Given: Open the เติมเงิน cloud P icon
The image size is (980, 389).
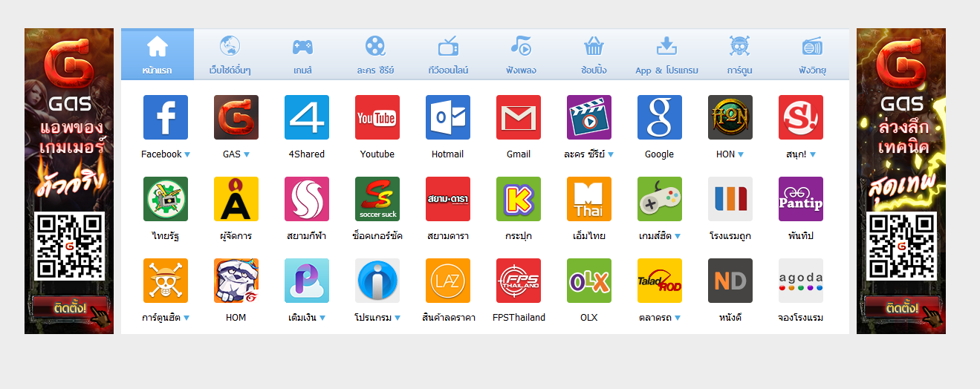Looking at the screenshot, I should [x=307, y=281].
